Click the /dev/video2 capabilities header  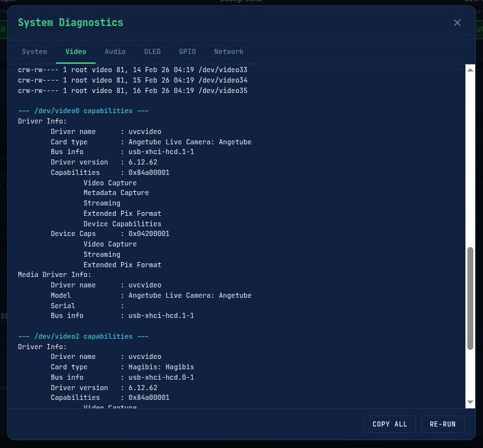pyautogui.click(x=83, y=336)
